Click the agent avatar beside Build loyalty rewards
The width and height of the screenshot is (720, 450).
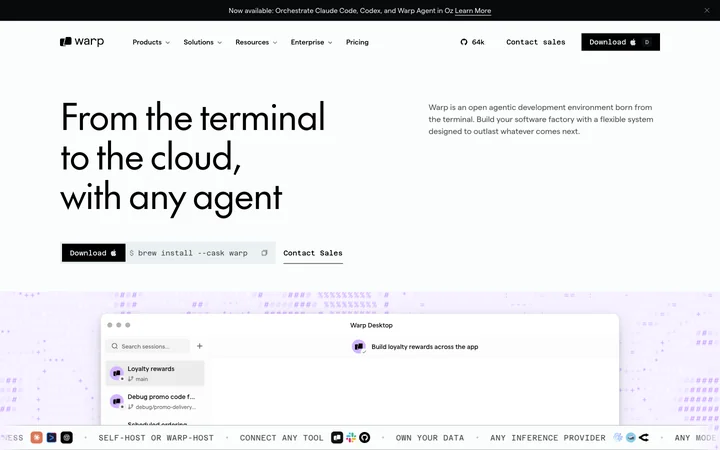(359, 347)
